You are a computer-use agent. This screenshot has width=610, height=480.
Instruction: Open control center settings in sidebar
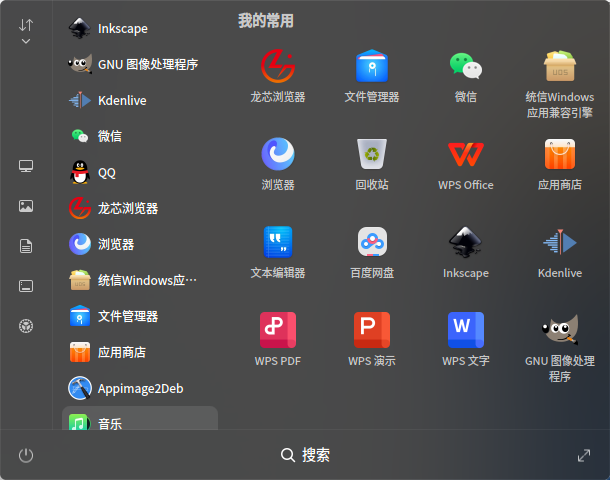(26, 326)
